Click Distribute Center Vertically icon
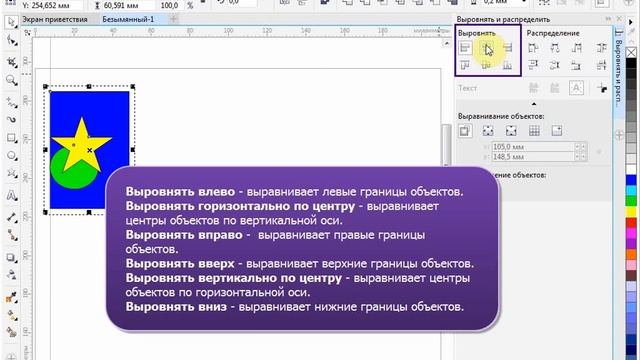 555,65
